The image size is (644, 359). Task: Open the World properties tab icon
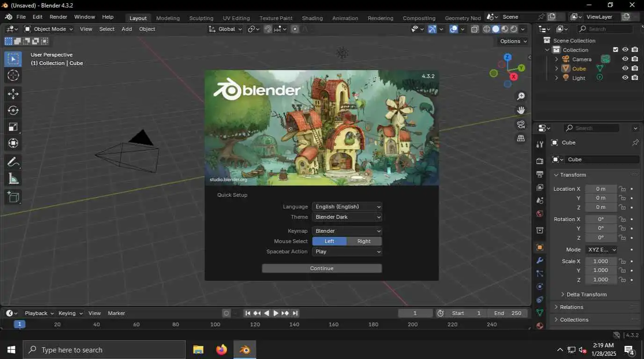[x=540, y=214]
